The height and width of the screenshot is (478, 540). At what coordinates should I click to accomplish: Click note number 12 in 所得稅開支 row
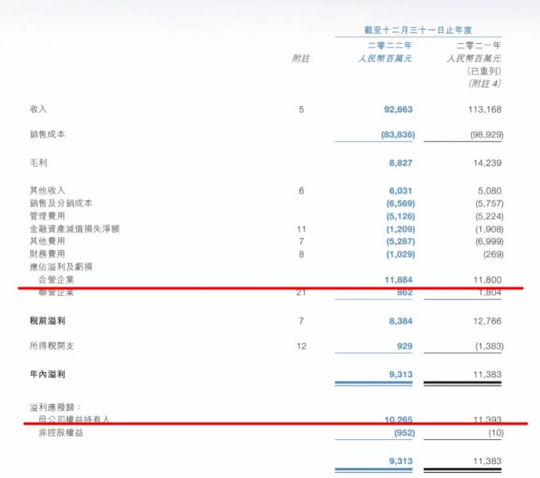301,346
